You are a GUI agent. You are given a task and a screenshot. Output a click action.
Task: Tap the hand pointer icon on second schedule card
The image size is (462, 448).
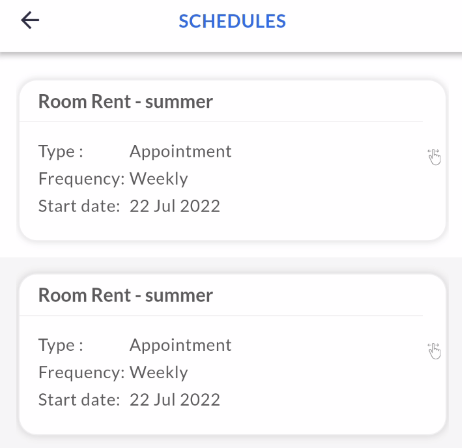point(434,351)
